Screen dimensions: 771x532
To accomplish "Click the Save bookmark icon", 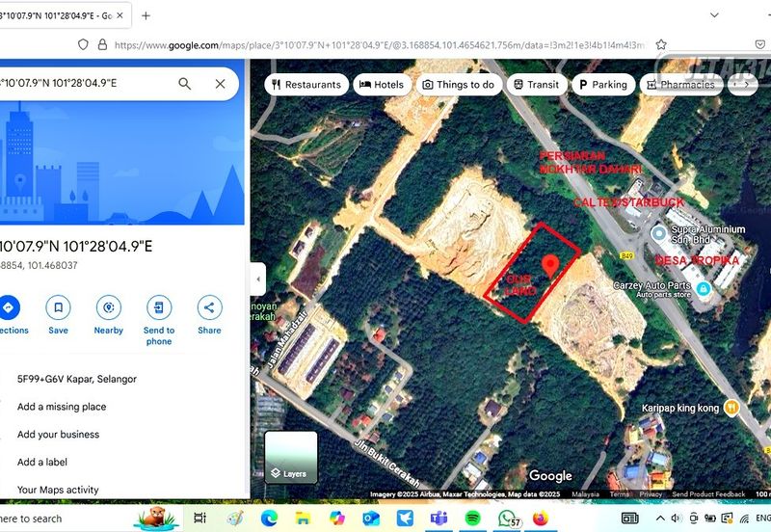I will tap(58, 308).
